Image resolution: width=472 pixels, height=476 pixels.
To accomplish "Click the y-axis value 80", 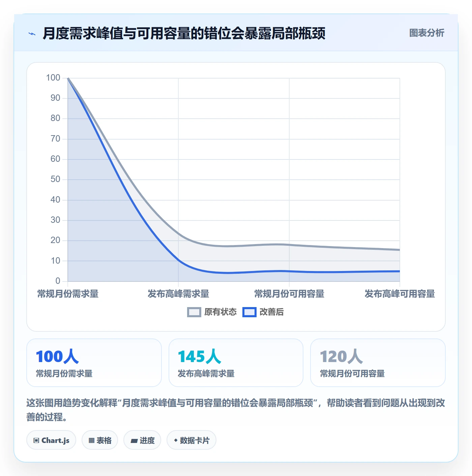I will click(x=55, y=118).
